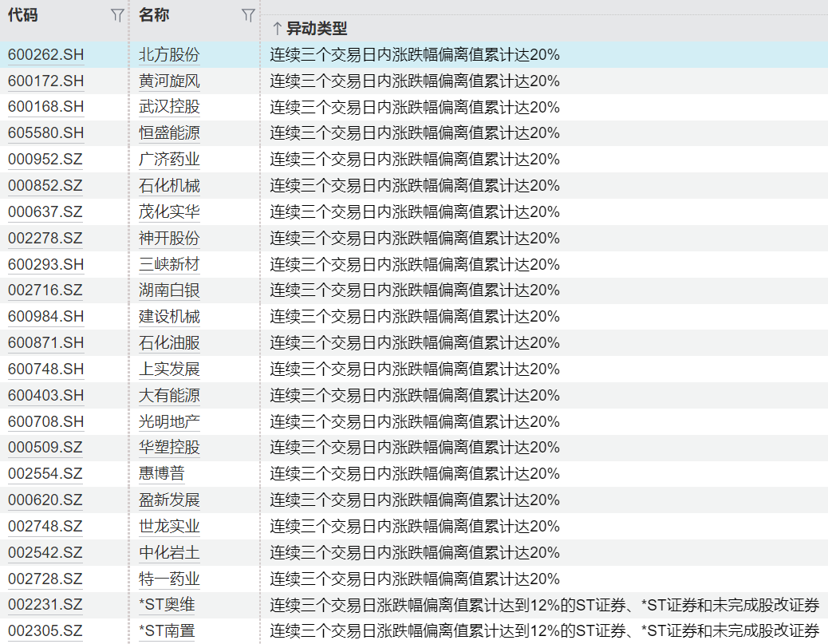This screenshot has width=828, height=644.
Task: Click 武汉控股 stock name
Action: pos(169,107)
